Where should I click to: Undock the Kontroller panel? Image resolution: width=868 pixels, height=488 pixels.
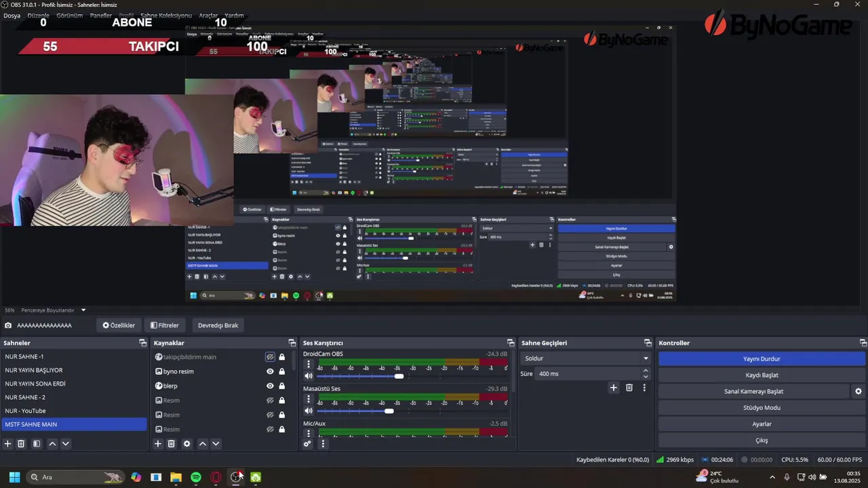(863, 343)
